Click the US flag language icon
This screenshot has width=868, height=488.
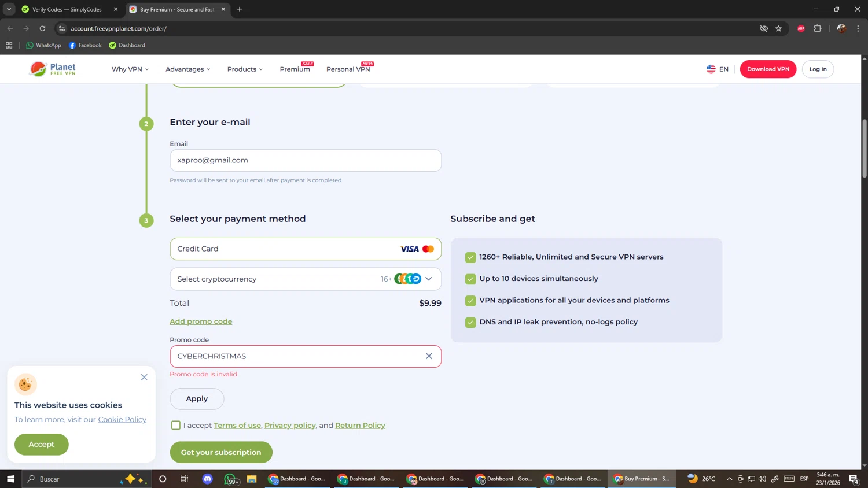coord(711,69)
